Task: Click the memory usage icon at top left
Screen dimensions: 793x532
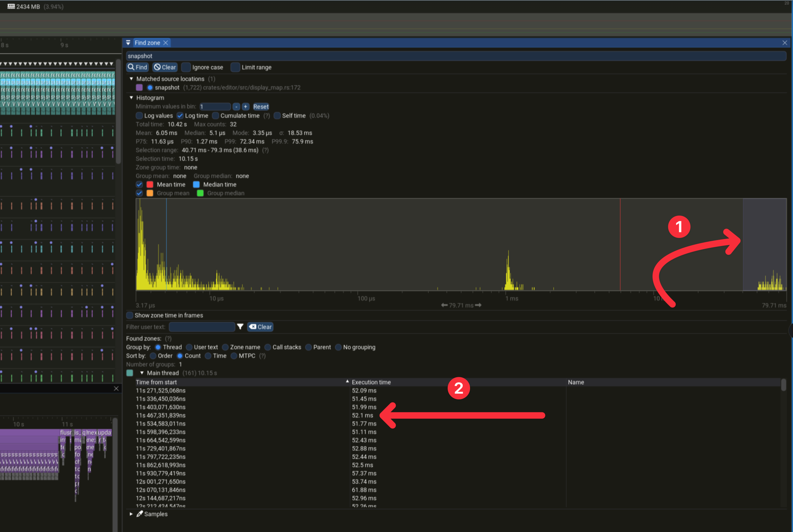Action: [x=11, y=6]
